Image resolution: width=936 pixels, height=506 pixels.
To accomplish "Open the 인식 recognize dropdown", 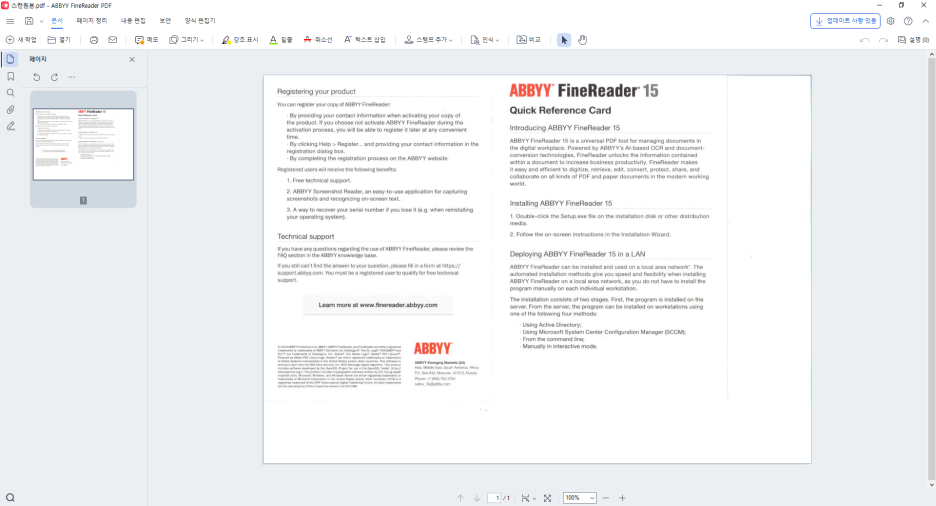I will [x=485, y=40].
